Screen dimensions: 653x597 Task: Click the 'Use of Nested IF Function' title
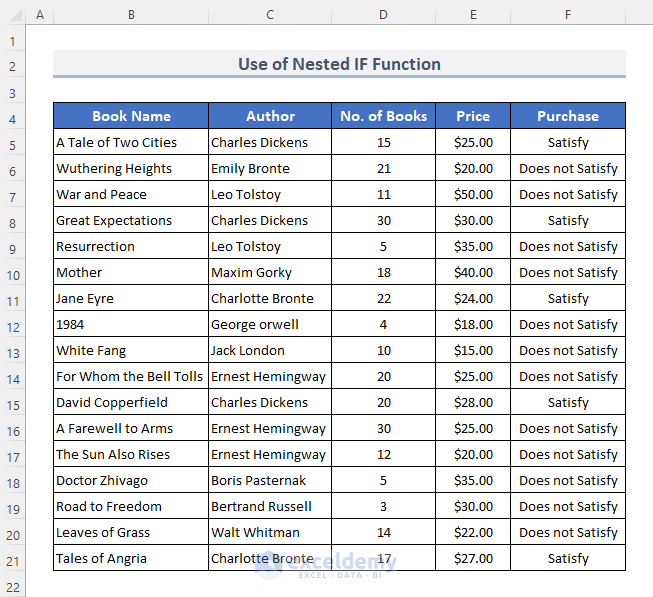click(x=339, y=64)
